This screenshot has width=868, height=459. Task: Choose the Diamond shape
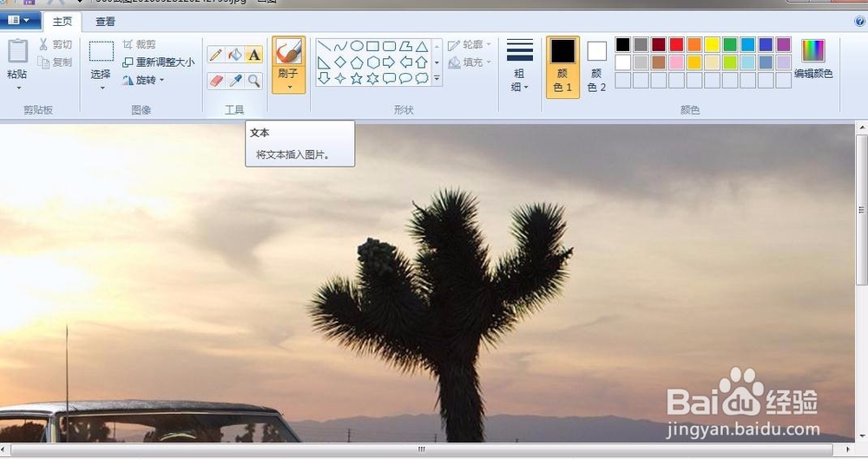[x=340, y=62]
